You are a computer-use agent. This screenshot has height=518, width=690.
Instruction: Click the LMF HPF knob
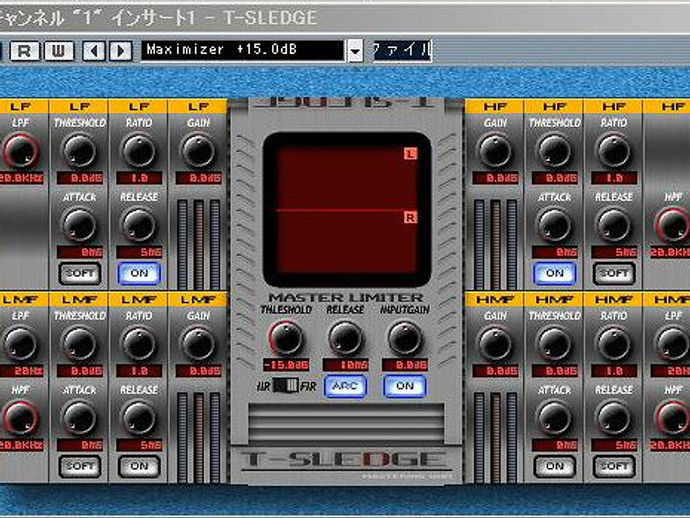21,418
